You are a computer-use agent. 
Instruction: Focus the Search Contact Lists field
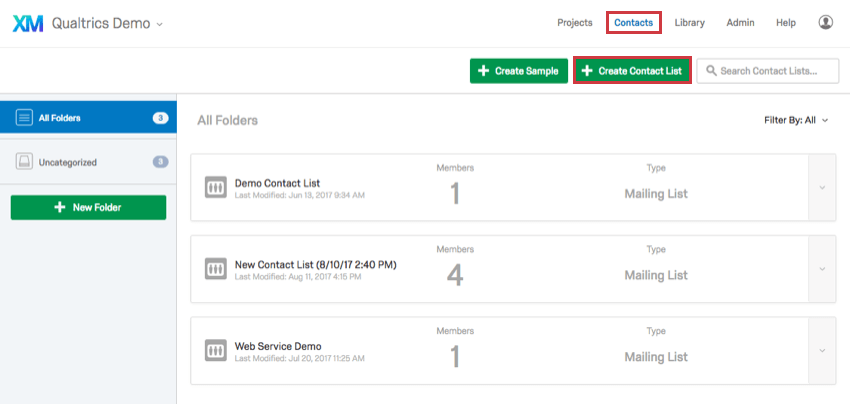tap(768, 71)
